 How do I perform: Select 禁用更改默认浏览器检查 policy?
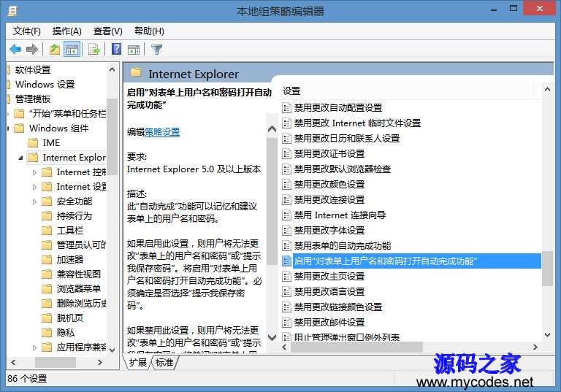click(343, 169)
